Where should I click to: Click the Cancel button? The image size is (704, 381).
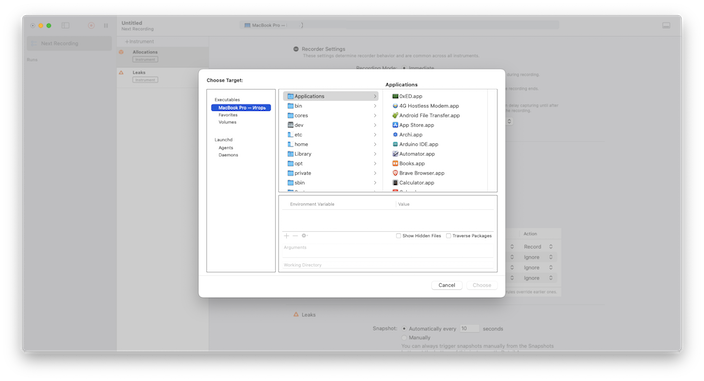[x=447, y=285]
